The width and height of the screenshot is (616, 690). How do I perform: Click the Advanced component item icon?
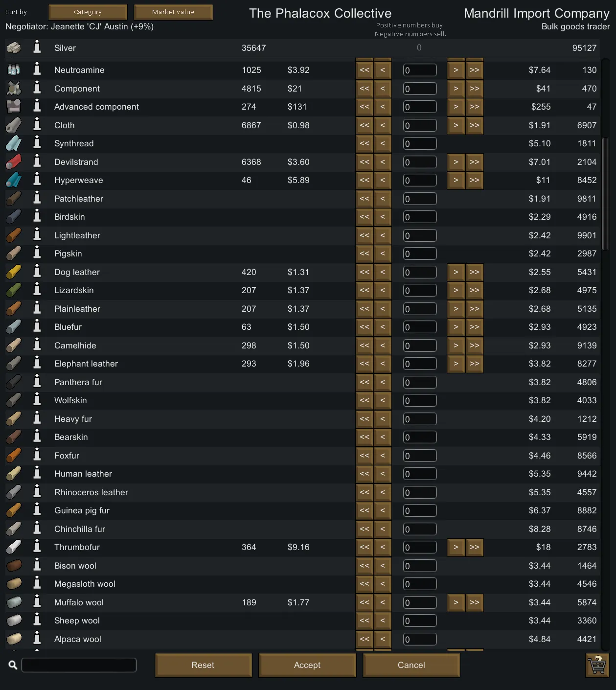[14, 107]
